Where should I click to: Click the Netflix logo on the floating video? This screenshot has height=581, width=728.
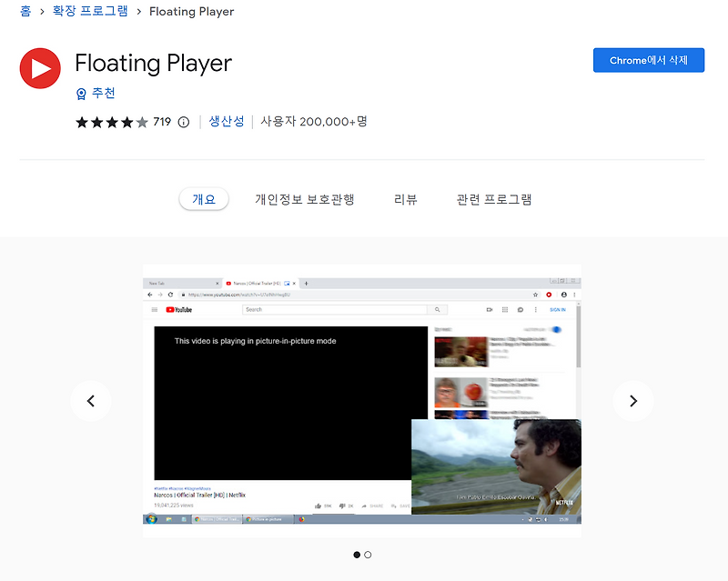(562, 501)
